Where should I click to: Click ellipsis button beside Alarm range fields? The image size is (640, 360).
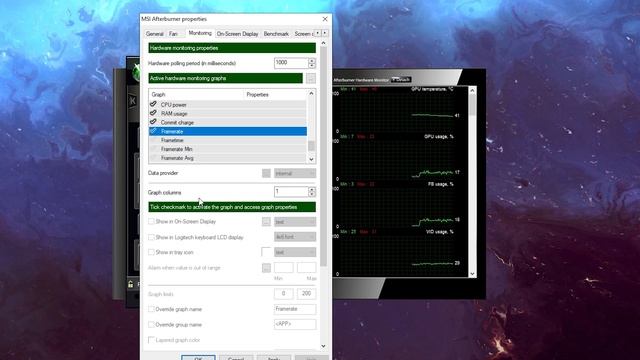point(266,268)
